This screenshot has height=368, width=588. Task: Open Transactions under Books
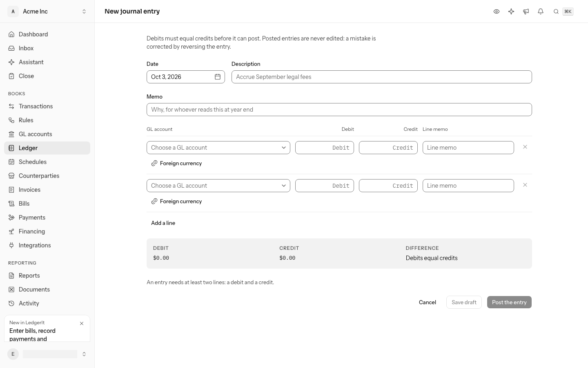click(x=47, y=106)
